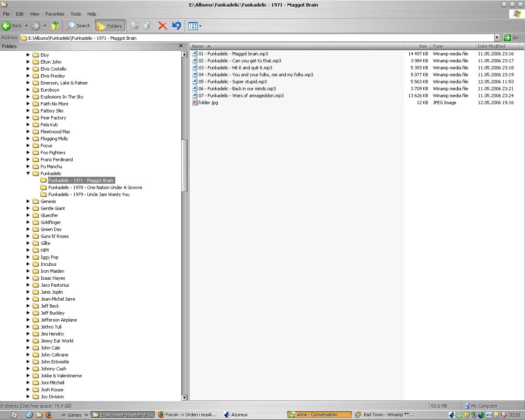Launch Firefox from quick launch bar
The height and width of the screenshot is (420, 525).
coord(49,415)
